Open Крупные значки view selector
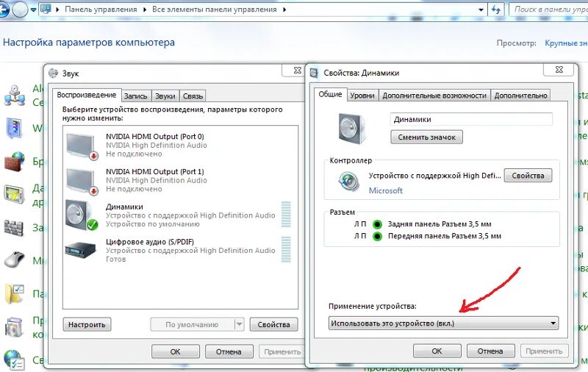588x372 pixels. (x=566, y=43)
